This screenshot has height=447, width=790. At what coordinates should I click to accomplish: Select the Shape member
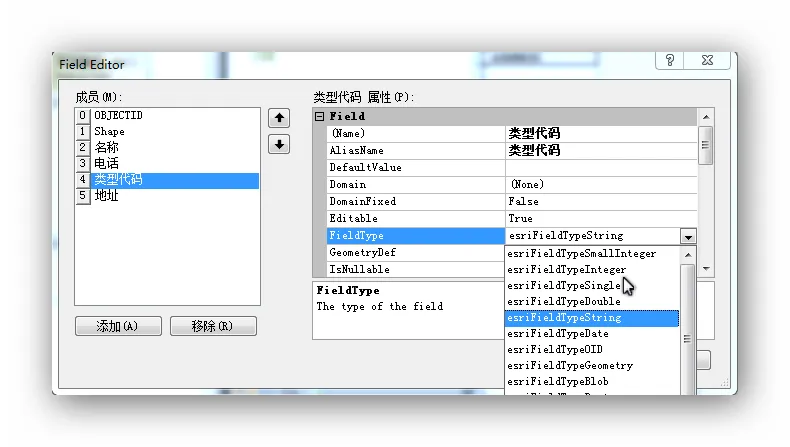(175, 132)
